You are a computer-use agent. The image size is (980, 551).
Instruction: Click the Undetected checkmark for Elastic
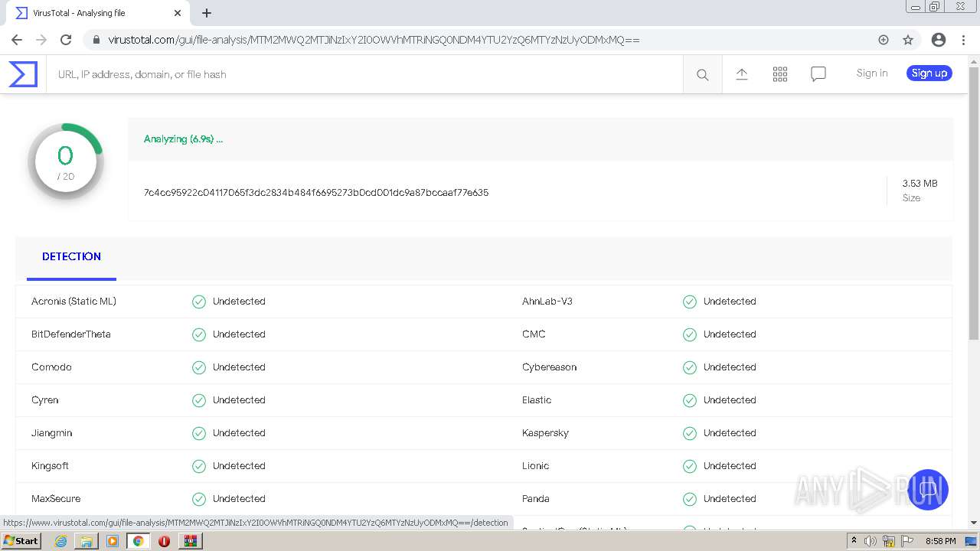point(690,400)
